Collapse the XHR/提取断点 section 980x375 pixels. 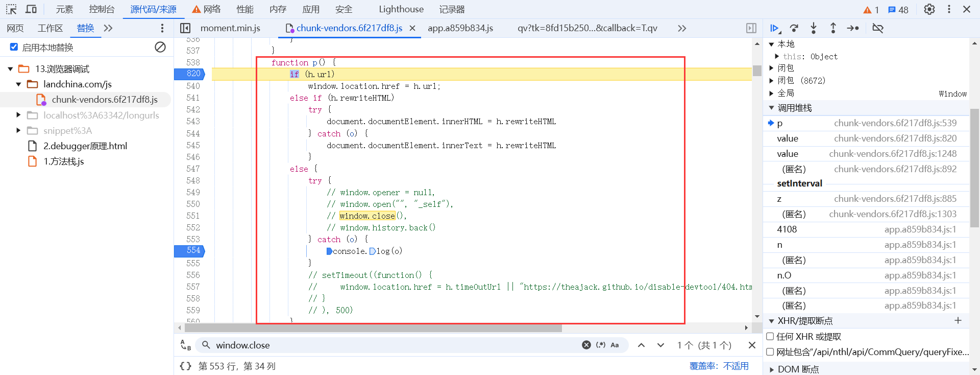pyautogui.click(x=771, y=321)
